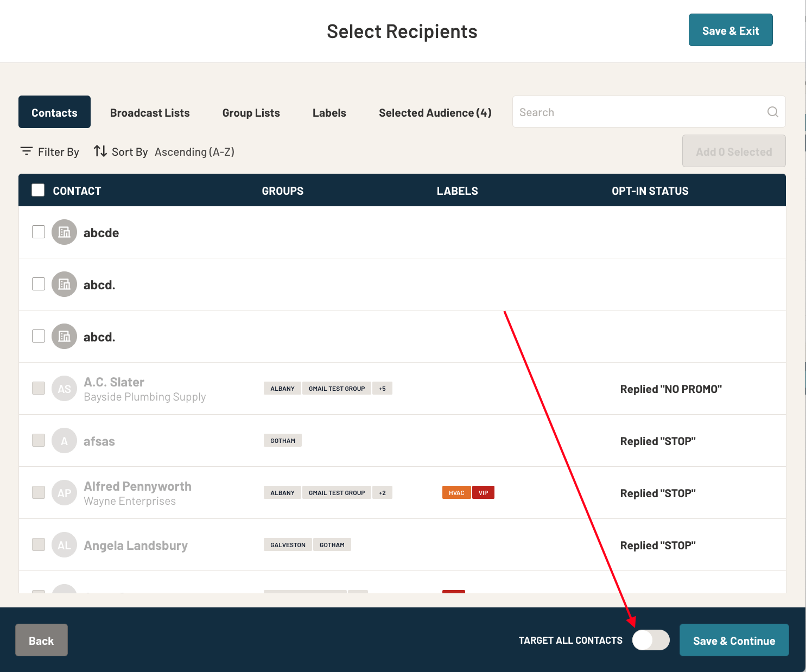This screenshot has height=672, width=806.
Task: Click inside the Search field
Action: (x=624, y=112)
